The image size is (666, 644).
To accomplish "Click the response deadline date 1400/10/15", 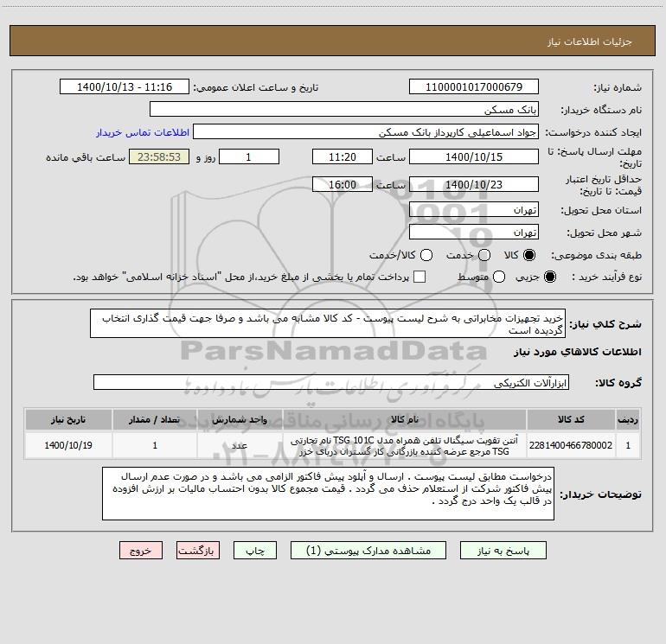I will [x=474, y=156].
